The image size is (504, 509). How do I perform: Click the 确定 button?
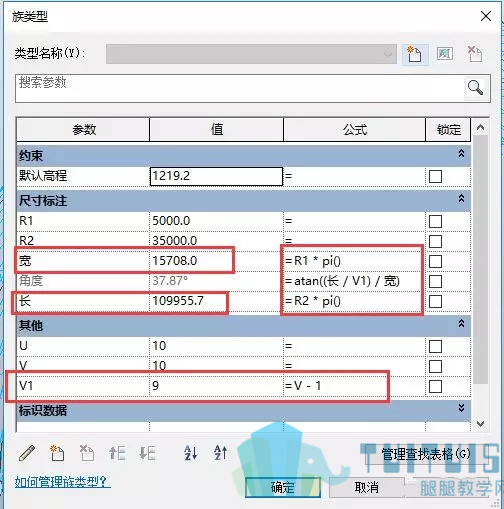coord(283,488)
